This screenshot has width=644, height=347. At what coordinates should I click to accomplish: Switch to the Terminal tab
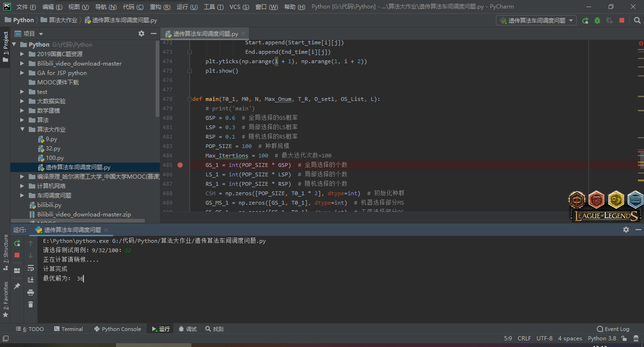68,329
